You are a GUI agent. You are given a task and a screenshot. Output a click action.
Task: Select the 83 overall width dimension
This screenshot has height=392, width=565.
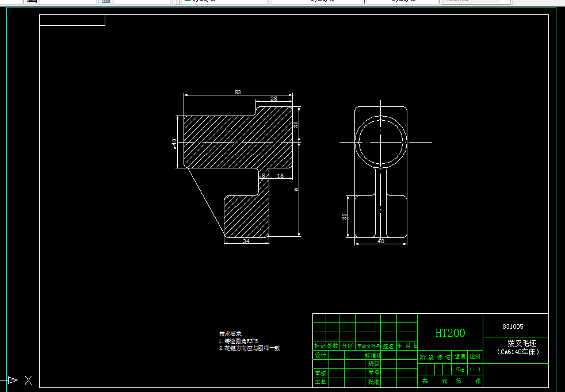coord(238,93)
